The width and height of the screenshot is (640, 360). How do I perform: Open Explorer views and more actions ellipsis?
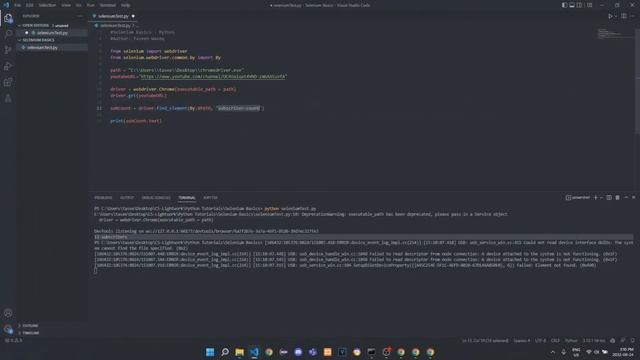click(x=80, y=16)
